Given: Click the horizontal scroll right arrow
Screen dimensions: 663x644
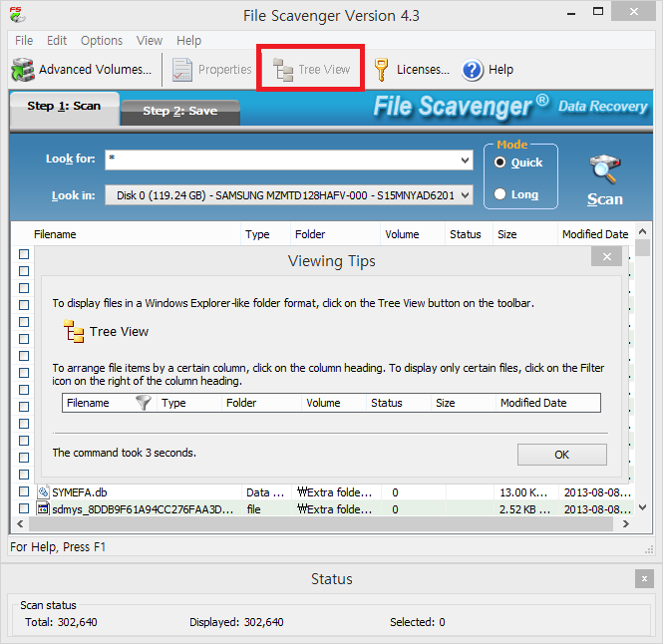Looking at the screenshot, I should tap(626, 524).
